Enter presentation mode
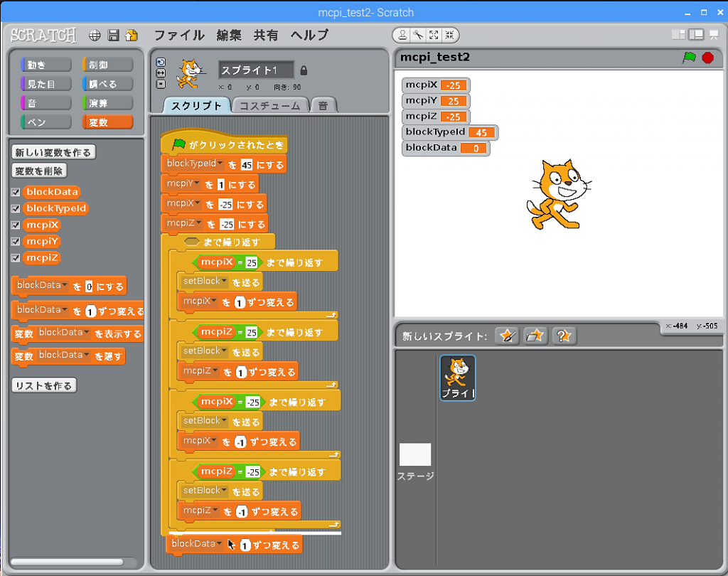 [x=714, y=35]
